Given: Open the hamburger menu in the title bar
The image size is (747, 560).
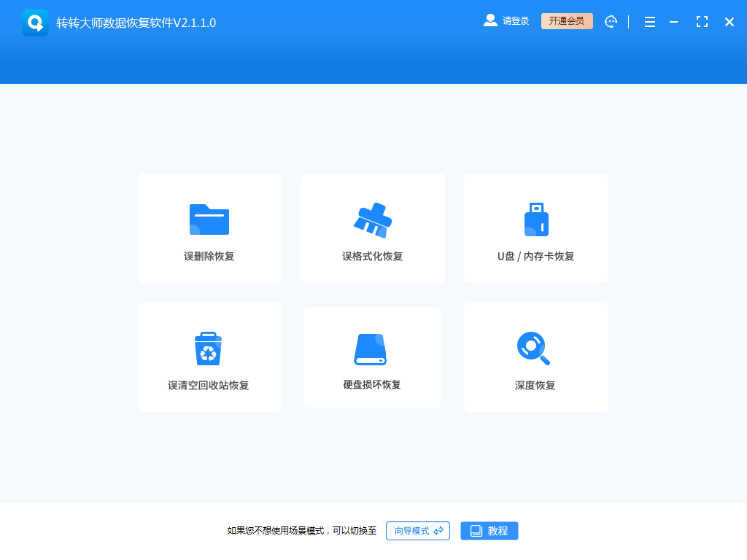Looking at the screenshot, I should [x=649, y=21].
